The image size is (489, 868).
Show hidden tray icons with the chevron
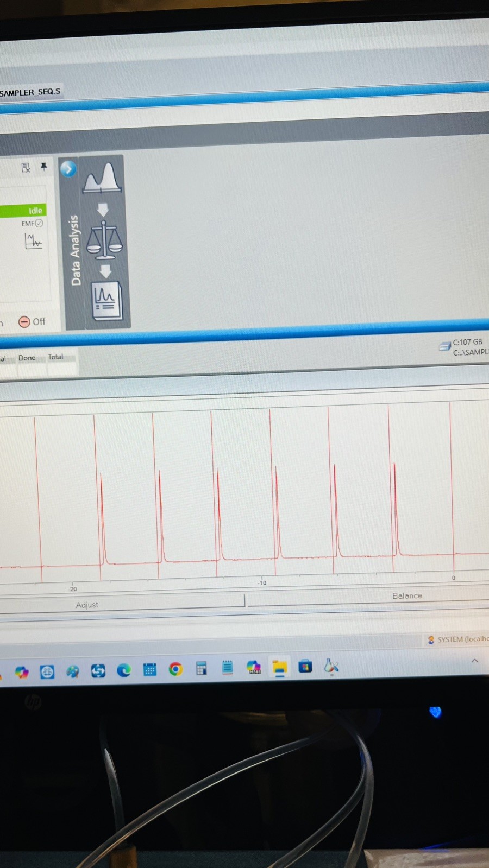coord(474,661)
